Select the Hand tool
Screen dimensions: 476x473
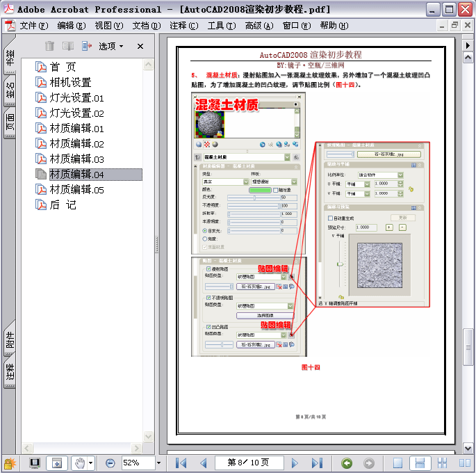pyautogui.click(x=80, y=463)
